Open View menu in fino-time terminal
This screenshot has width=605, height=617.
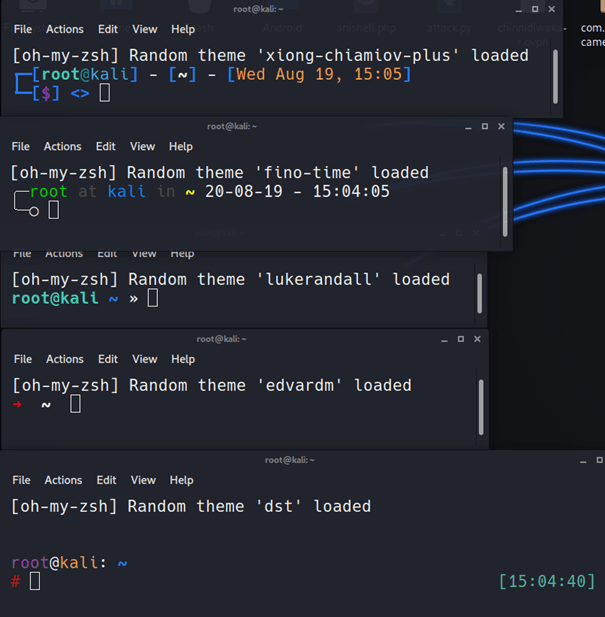142,146
